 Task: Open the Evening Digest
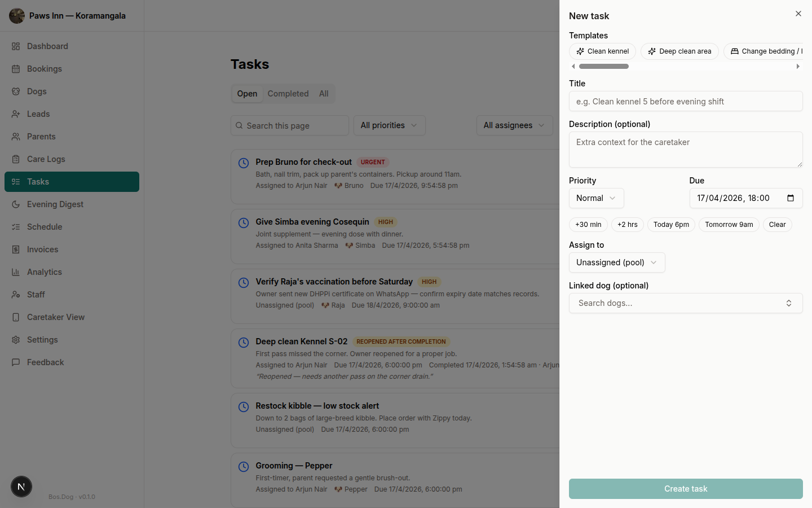(x=55, y=204)
